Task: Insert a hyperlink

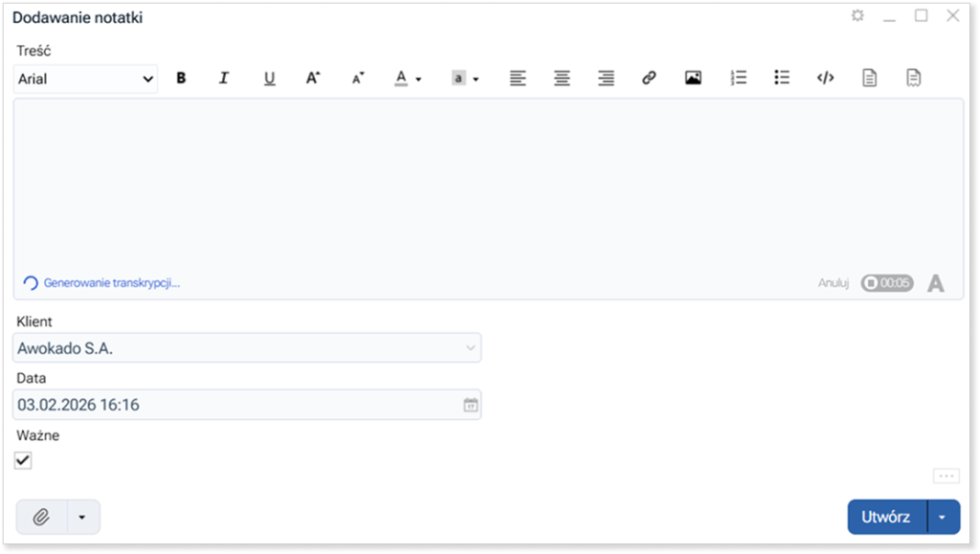Action: tap(649, 78)
